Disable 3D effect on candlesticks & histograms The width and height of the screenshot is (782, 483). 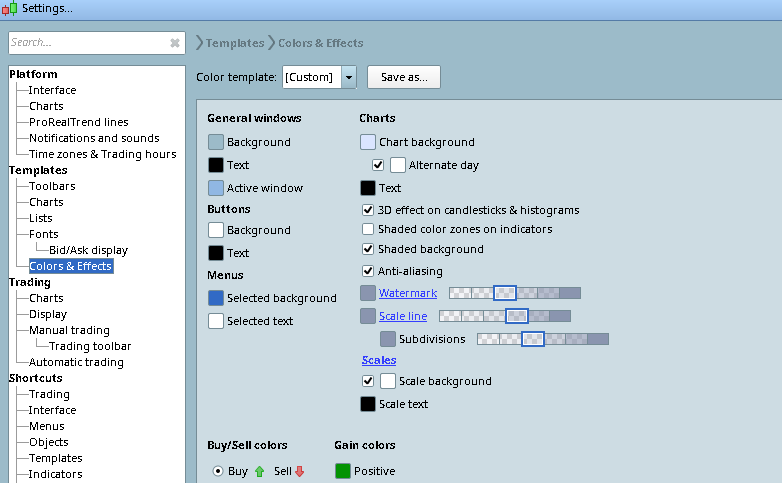(369, 210)
